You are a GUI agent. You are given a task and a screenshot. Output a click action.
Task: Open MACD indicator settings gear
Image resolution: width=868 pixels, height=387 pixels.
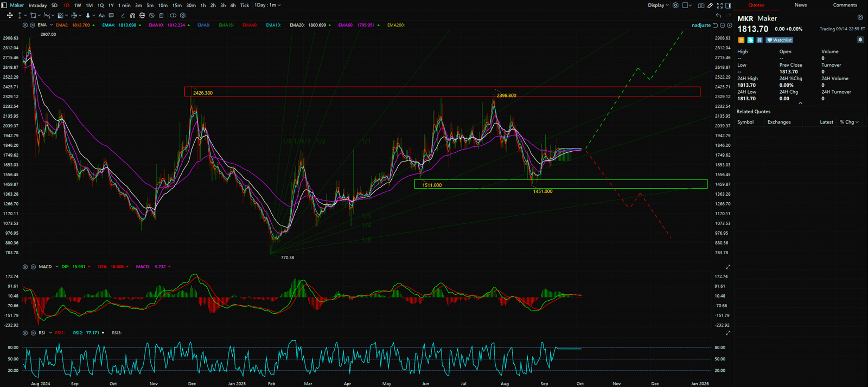click(x=25, y=267)
